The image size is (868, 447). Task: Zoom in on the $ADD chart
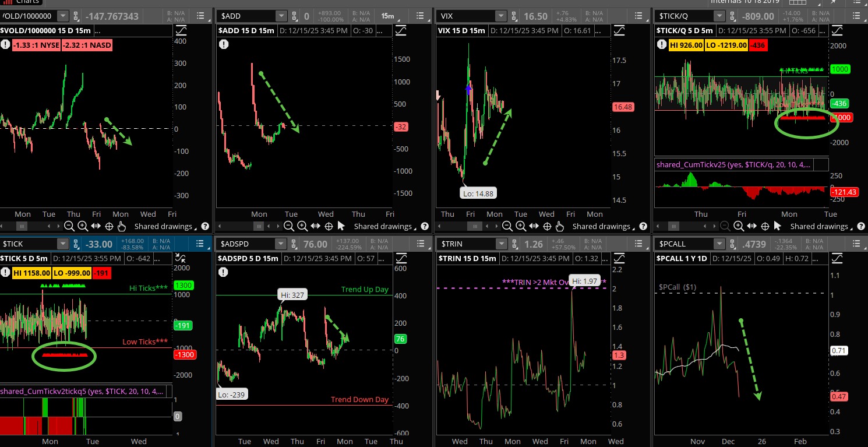tap(302, 226)
